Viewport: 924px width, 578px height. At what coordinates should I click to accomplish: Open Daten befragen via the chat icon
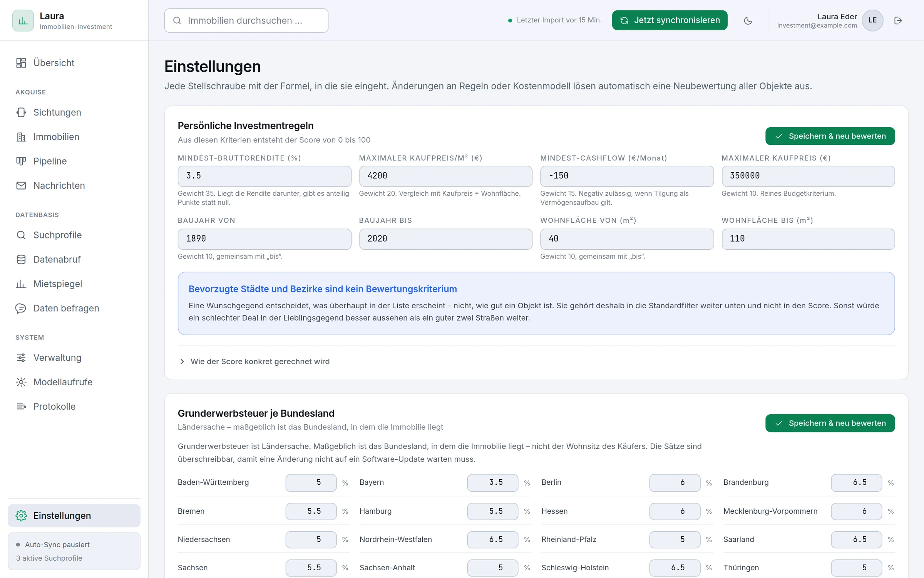pyautogui.click(x=21, y=308)
